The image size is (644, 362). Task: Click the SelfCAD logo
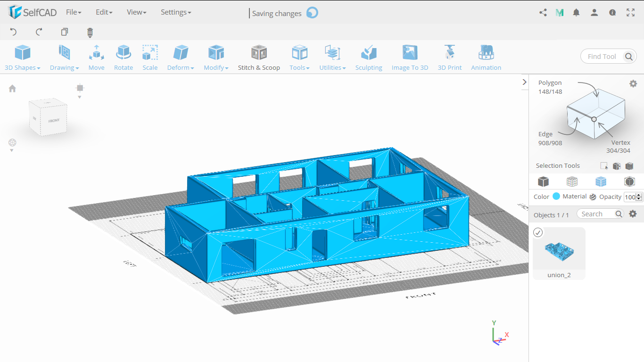(x=33, y=12)
